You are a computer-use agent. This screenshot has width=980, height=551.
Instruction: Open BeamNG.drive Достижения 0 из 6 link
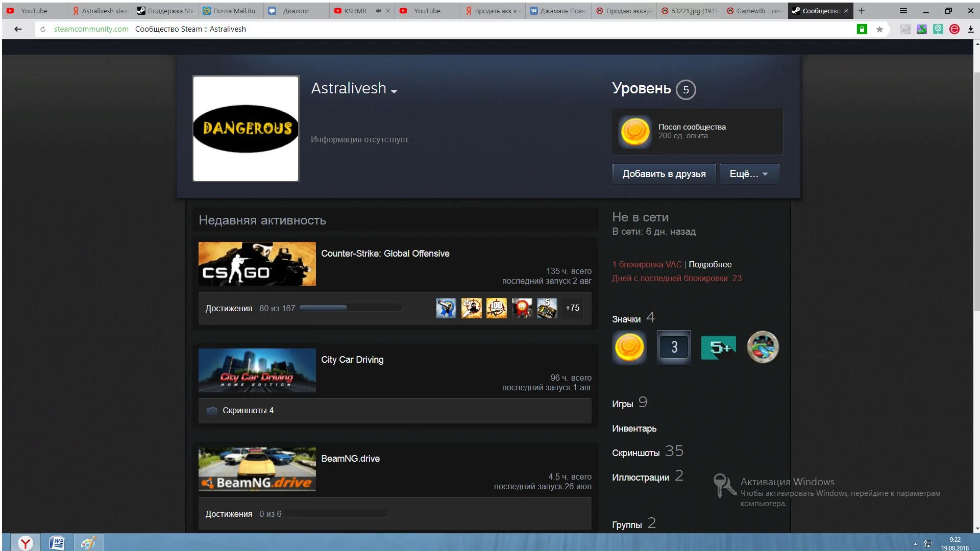click(243, 514)
